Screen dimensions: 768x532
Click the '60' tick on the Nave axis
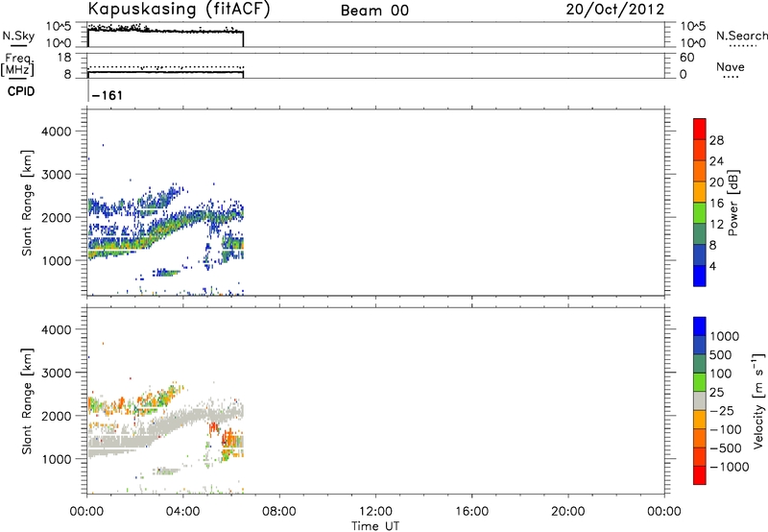[x=686, y=58]
